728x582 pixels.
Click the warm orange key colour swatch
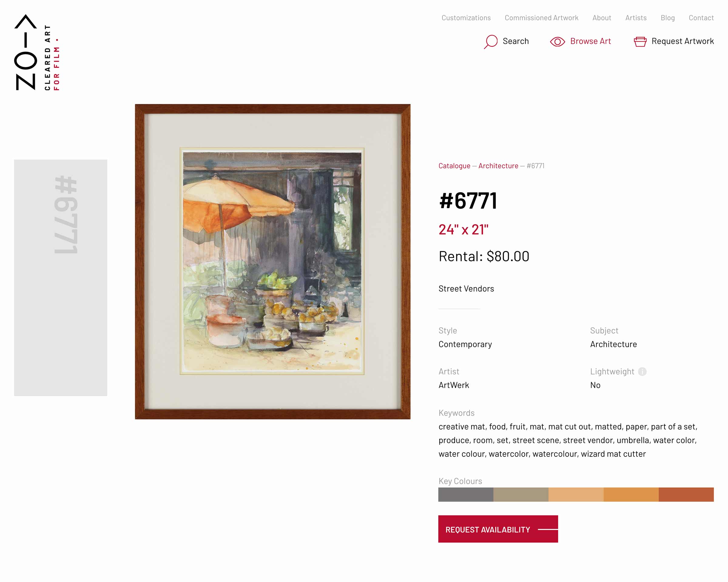click(631, 494)
